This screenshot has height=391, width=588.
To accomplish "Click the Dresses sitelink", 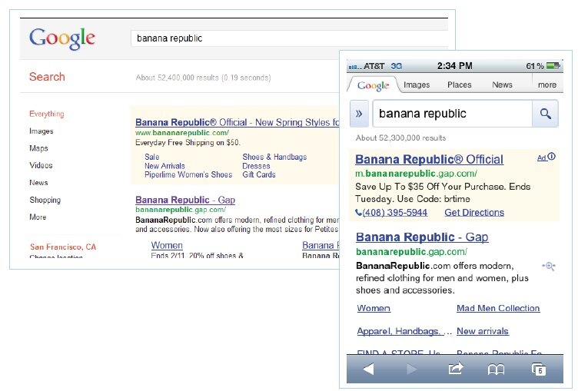I will tap(256, 166).
